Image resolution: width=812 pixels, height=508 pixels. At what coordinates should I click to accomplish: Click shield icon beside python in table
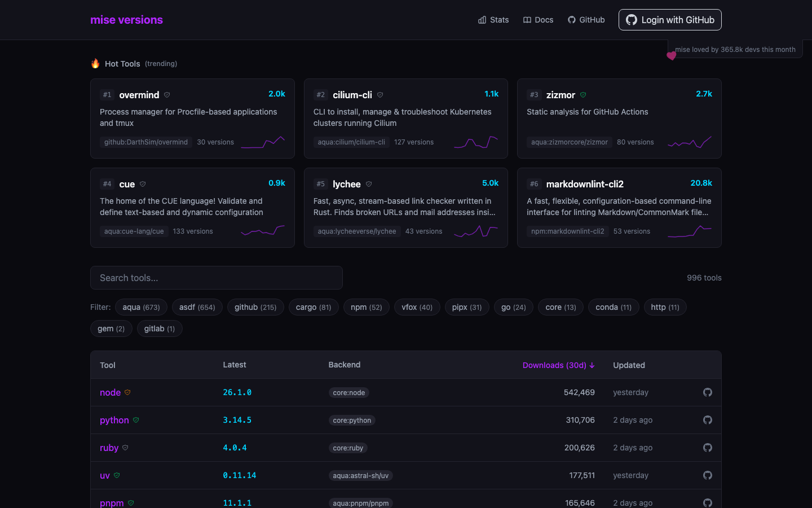136,420
